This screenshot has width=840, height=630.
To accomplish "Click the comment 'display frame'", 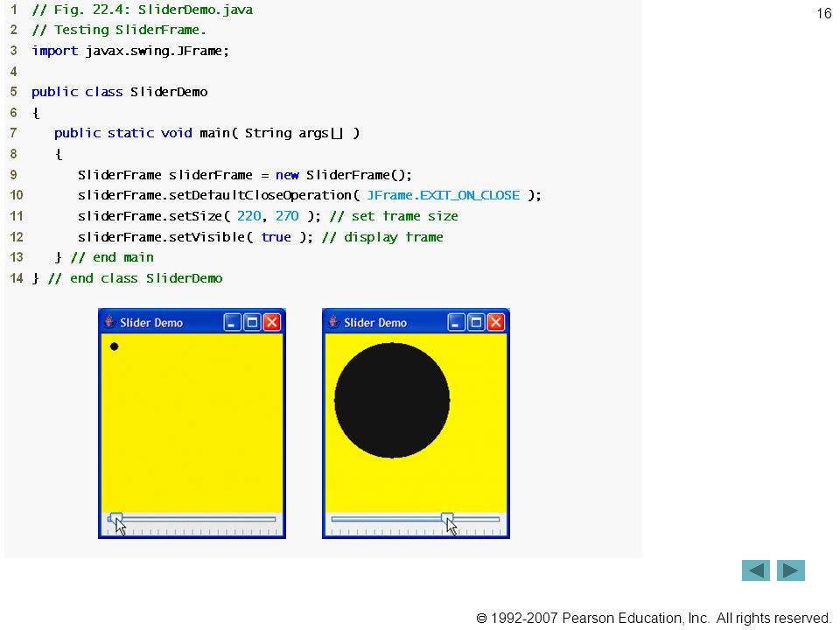I will click(382, 237).
